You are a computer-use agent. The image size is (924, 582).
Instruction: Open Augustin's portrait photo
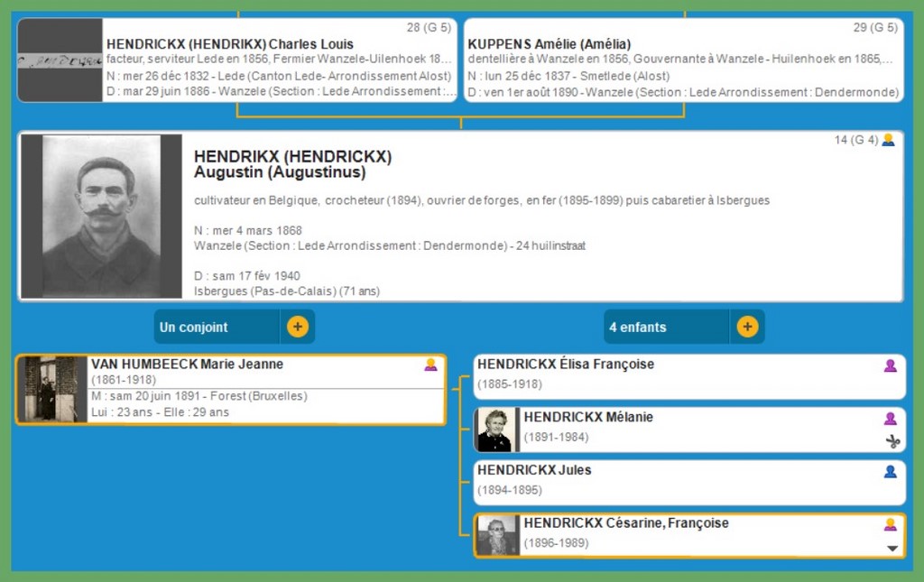click(x=101, y=217)
